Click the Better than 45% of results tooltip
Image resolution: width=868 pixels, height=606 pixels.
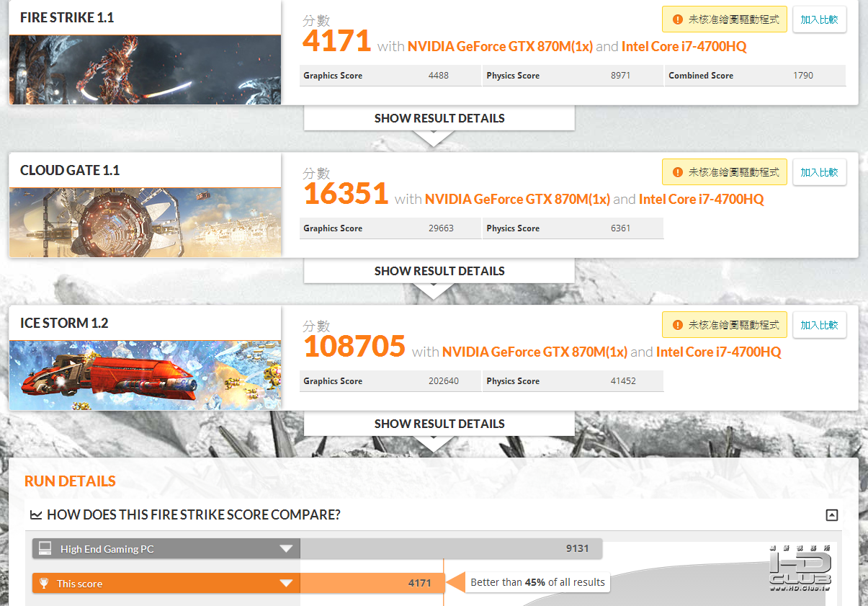point(537,582)
